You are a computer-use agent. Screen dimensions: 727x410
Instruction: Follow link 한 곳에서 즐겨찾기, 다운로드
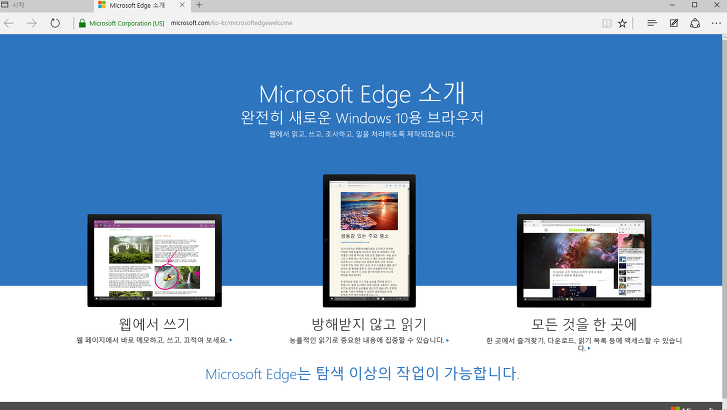(x=584, y=344)
